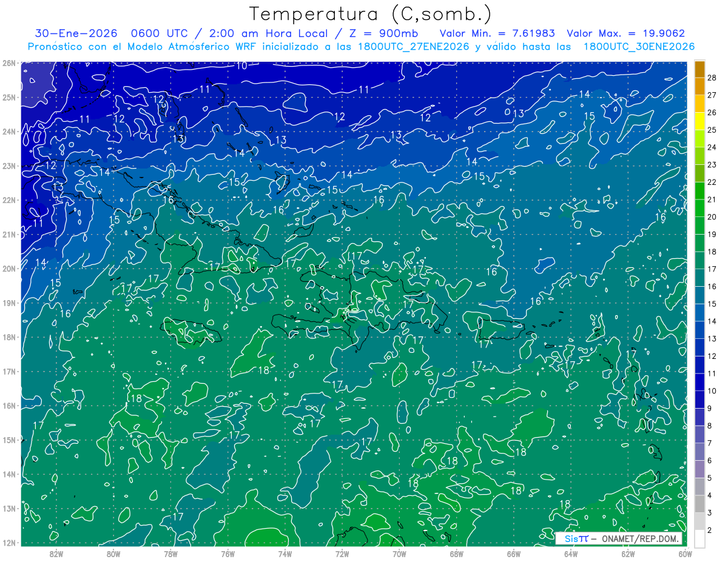Click the '13N' latitude axis label
The height and width of the screenshot is (562, 728).
[x=8, y=508]
